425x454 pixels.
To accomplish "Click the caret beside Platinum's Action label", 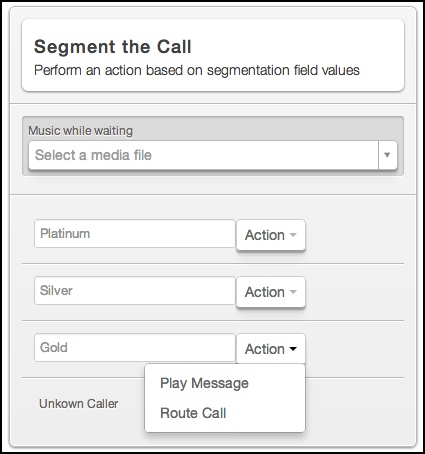I will pos(293,235).
